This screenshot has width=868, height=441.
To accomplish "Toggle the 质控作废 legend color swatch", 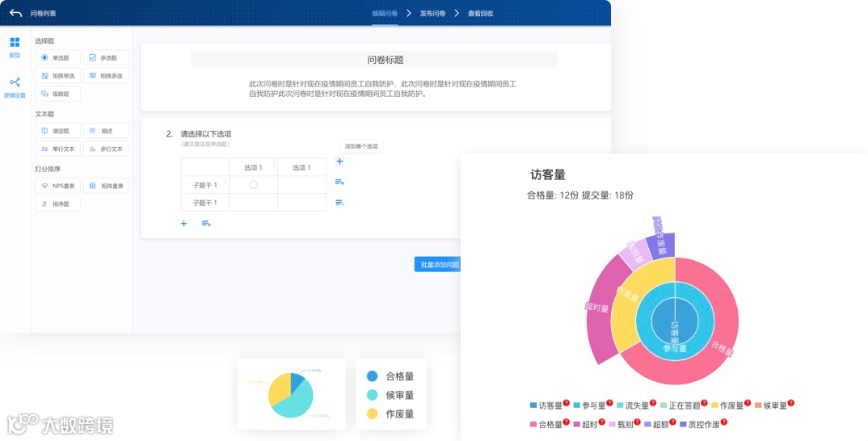I will pyautogui.click(x=683, y=424).
